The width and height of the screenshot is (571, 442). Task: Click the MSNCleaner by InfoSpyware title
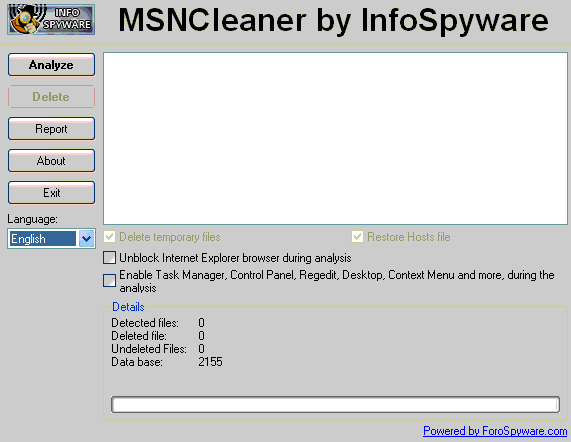tap(333, 20)
